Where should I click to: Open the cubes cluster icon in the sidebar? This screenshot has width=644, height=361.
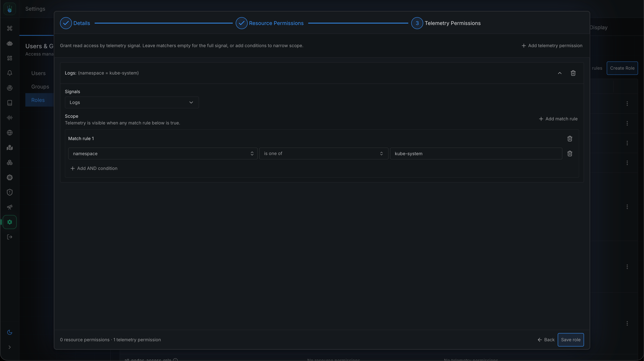[x=10, y=163]
